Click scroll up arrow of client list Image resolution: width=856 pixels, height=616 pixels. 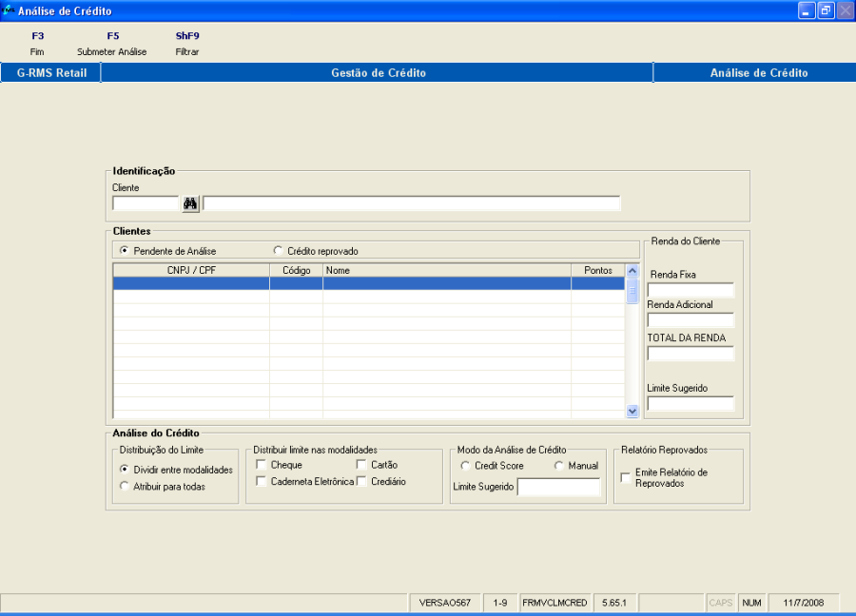coord(632,271)
